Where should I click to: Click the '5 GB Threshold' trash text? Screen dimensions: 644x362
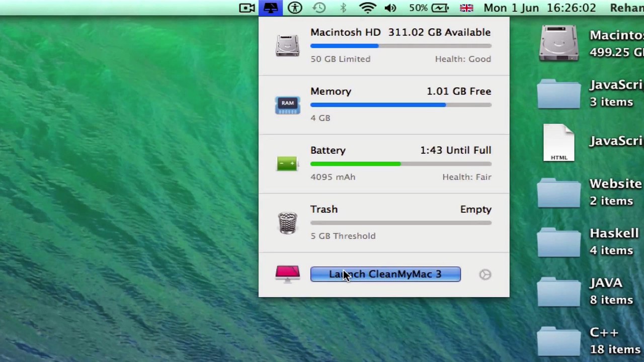(343, 236)
